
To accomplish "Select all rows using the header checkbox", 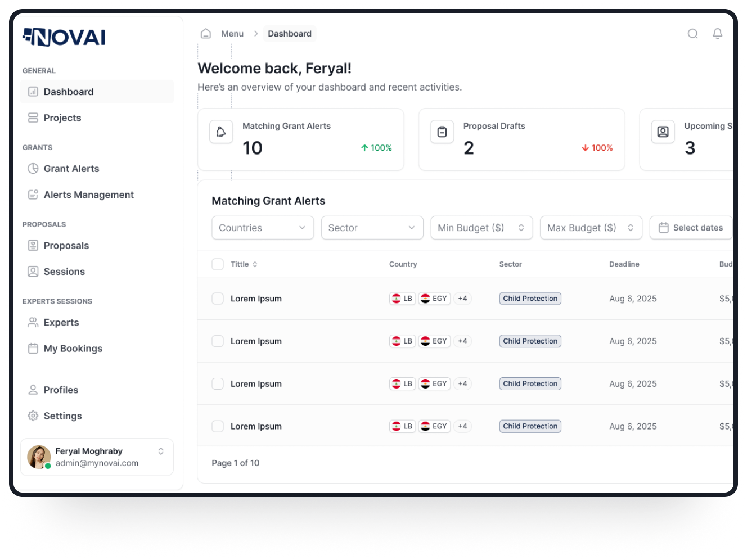I will point(218,264).
